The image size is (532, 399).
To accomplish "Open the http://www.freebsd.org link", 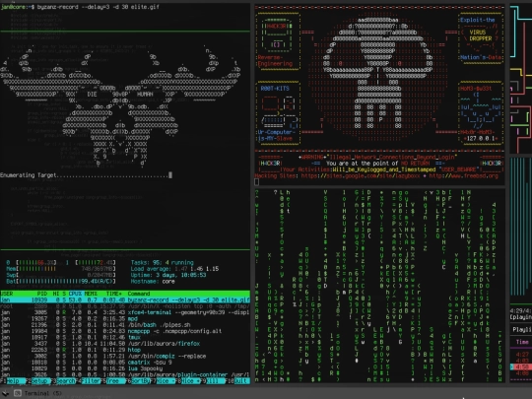I will coord(463,175).
